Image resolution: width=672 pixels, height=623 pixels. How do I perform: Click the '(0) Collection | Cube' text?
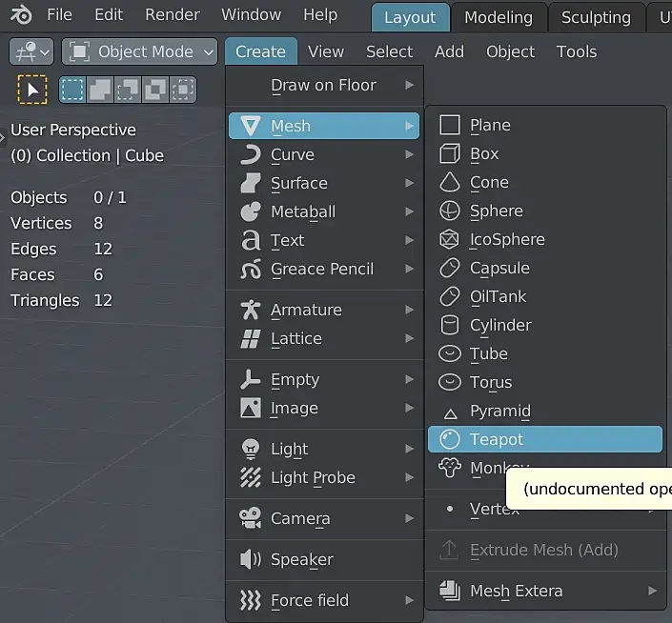pos(87,156)
